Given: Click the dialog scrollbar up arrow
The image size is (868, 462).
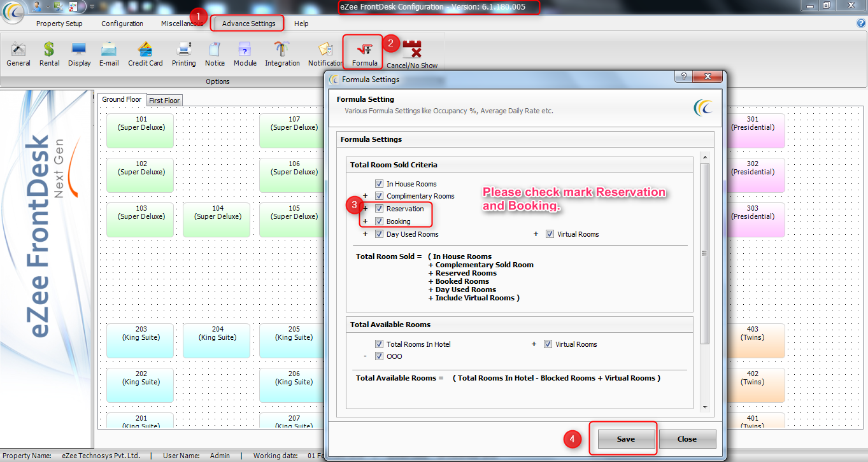Looking at the screenshot, I should 704,157.
